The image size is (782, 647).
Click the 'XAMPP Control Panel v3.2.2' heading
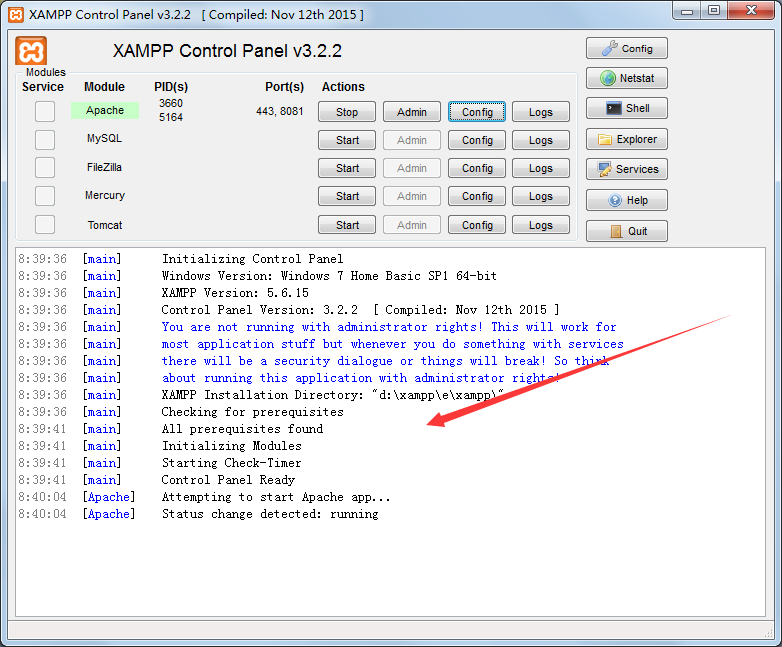point(227,51)
